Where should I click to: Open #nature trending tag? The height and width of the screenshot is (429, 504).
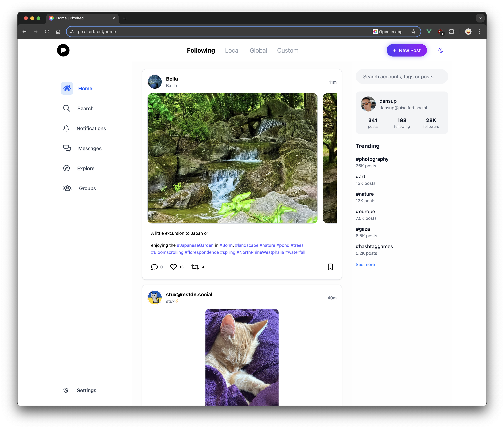point(365,194)
